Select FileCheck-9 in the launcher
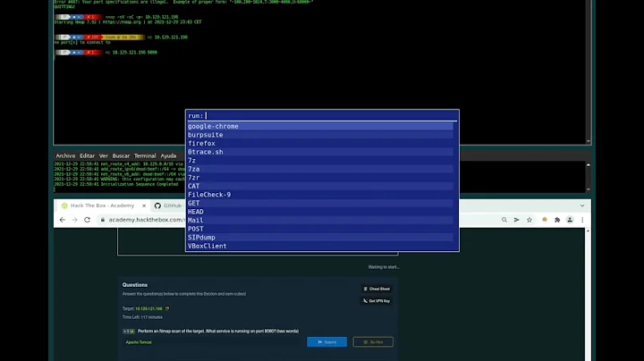Viewport: 644px width, 361px height. tap(320, 195)
